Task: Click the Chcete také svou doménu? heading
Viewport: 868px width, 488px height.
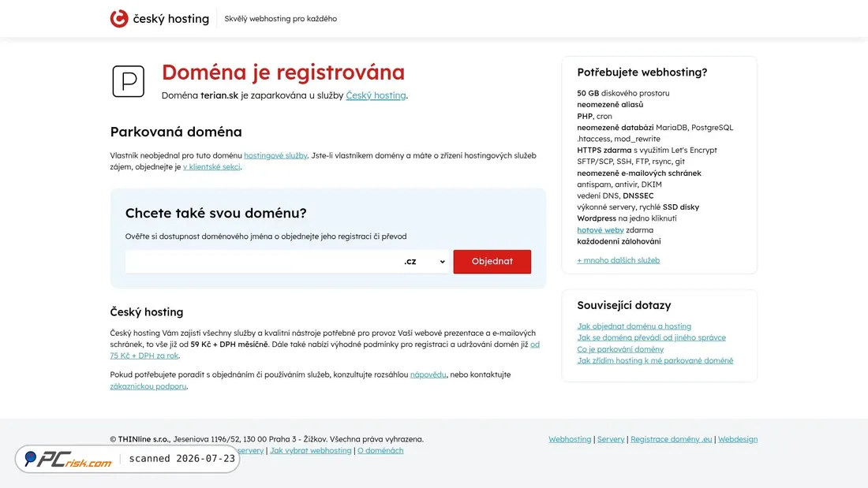Action: (216, 213)
